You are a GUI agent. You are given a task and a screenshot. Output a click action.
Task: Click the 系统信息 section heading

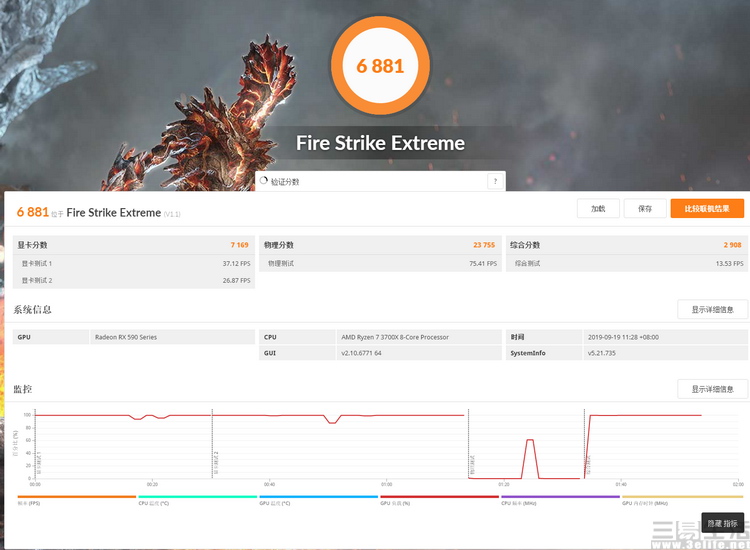[32, 309]
